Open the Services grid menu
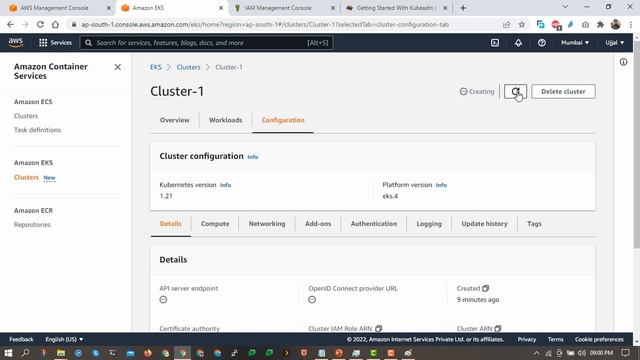The image size is (640, 360). pyautogui.click(x=55, y=42)
